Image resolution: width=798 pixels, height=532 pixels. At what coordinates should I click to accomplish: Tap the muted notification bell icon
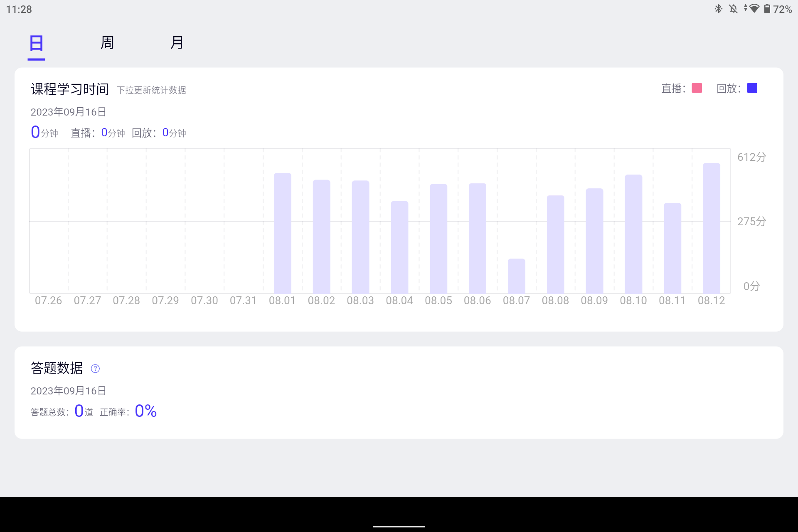click(x=734, y=9)
